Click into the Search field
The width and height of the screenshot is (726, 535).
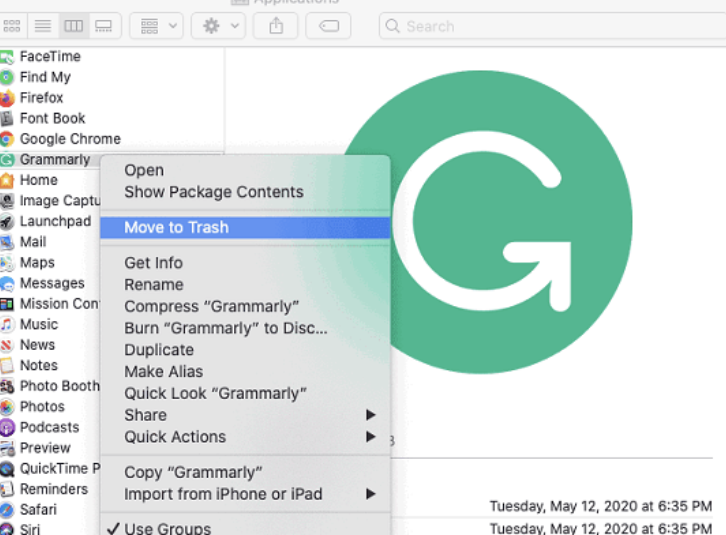click(x=552, y=26)
